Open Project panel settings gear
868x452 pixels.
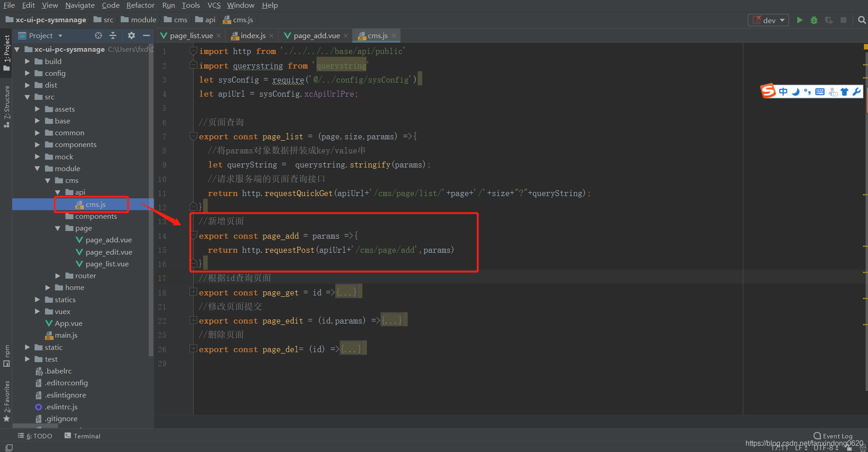(131, 35)
